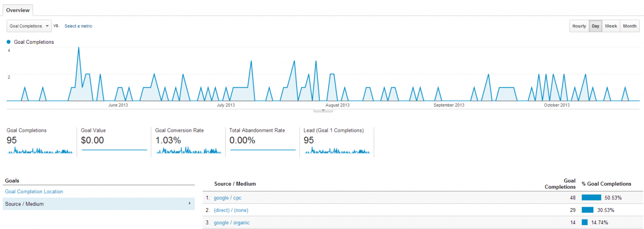Select the Goal Completions 95 scorecard
Image resolution: width=644 pixels, height=229 pixels.
tap(40, 141)
